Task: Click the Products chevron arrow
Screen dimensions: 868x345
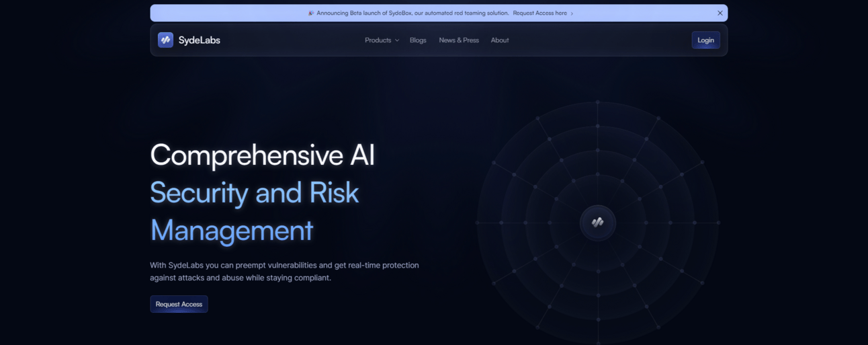Action: tap(397, 40)
